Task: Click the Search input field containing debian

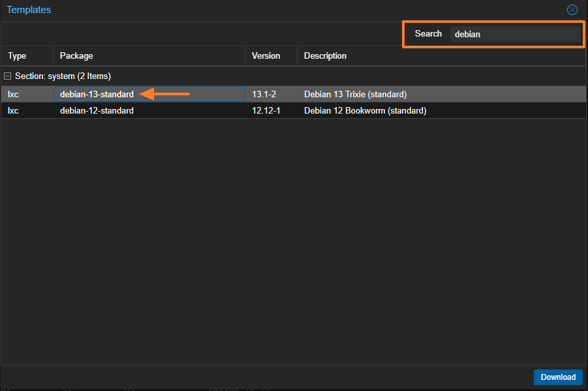Action: pyautogui.click(x=516, y=34)
